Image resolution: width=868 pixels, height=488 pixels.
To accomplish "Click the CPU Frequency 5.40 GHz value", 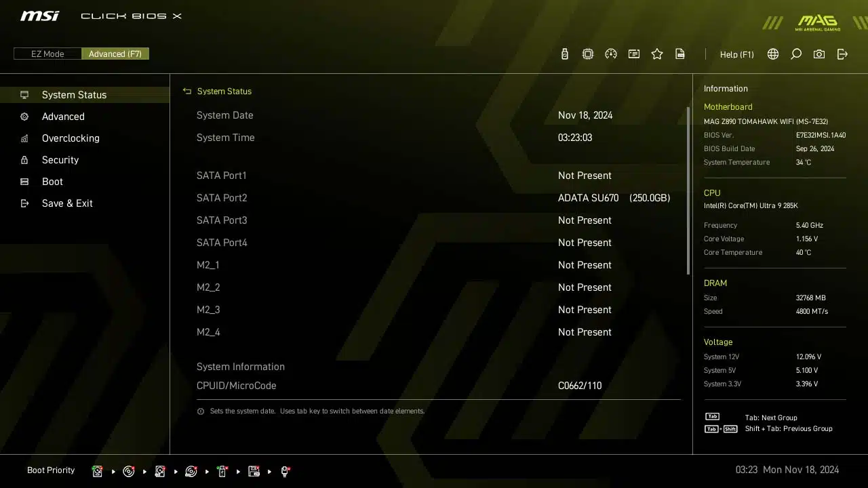I will 810,226.
